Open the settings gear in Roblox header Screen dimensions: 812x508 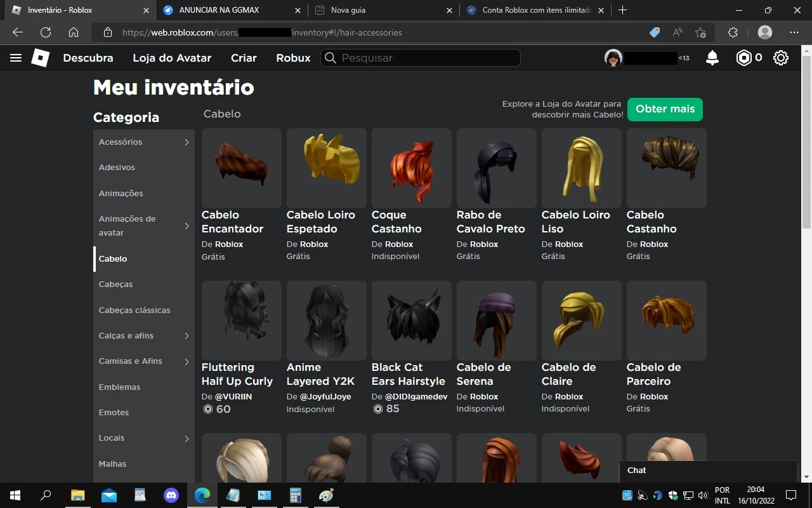tap(781, 58)
